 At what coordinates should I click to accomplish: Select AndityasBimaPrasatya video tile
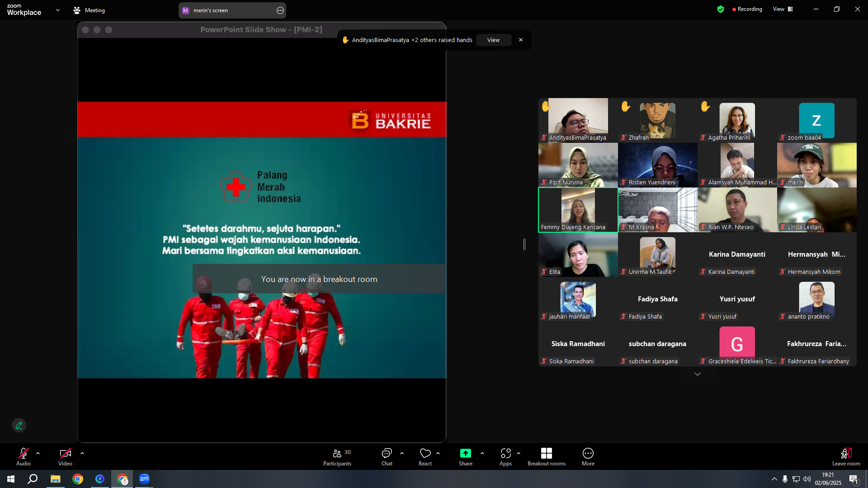(578, 120)
